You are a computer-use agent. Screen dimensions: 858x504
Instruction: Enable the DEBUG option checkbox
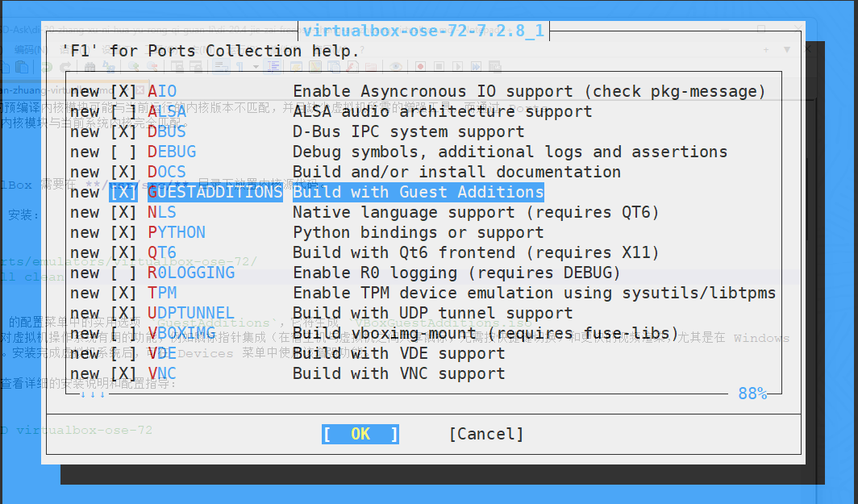tap(123, 152)
